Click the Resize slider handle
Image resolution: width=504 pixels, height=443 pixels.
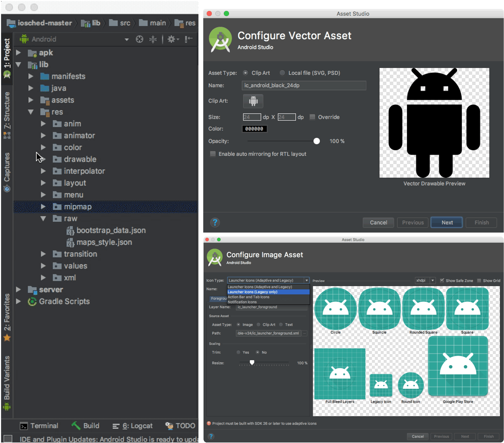pyautogui.click(x=252, y=363)
